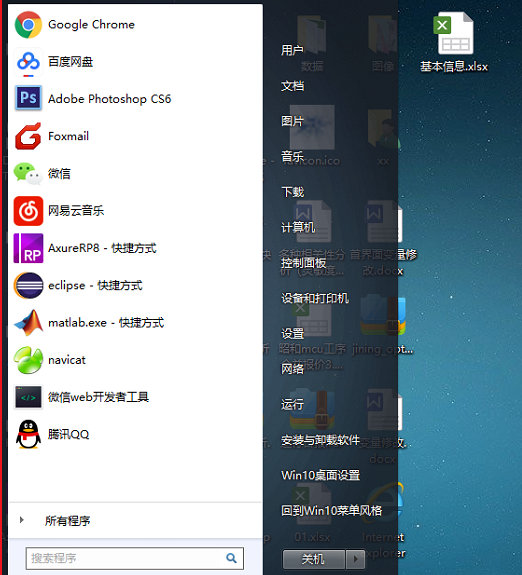This screenshot has height=575, width=522.
Task: Click the 关机 shutdown button
Action: (313, 559)
